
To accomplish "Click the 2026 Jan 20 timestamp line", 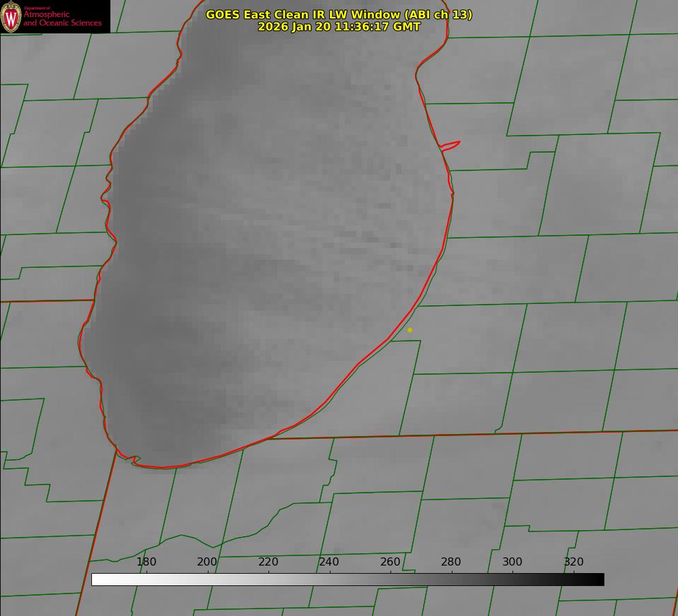I will click(x=339, y=27).
